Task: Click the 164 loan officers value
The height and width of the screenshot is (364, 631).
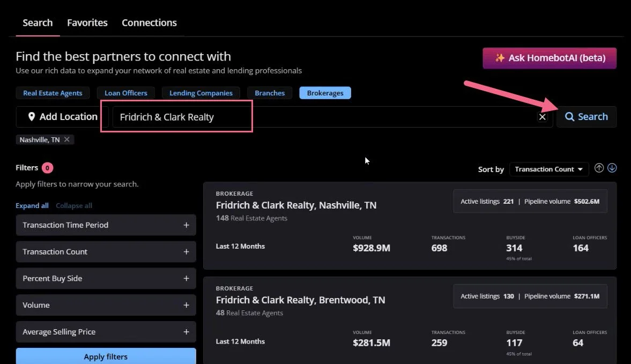Action: [580, 248]
